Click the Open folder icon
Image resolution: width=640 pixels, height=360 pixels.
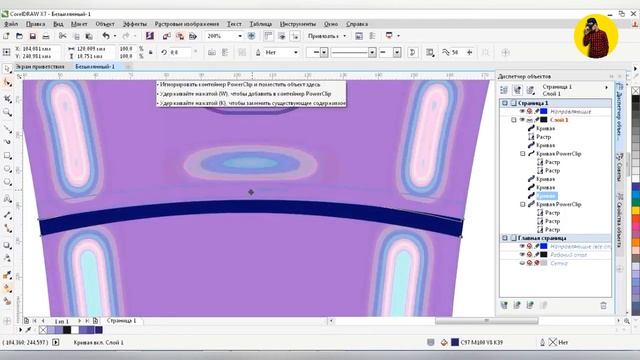(19, 36)
